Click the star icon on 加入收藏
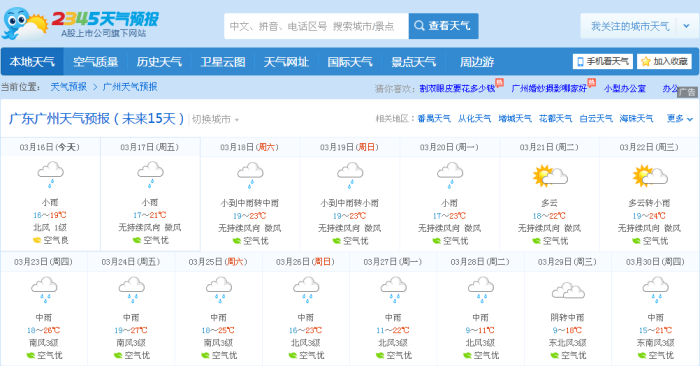 pos(646,62)
